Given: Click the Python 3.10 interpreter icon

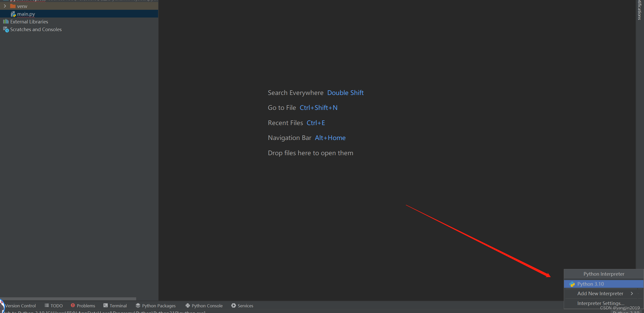Looking at the screenshot, I should 572,284.
